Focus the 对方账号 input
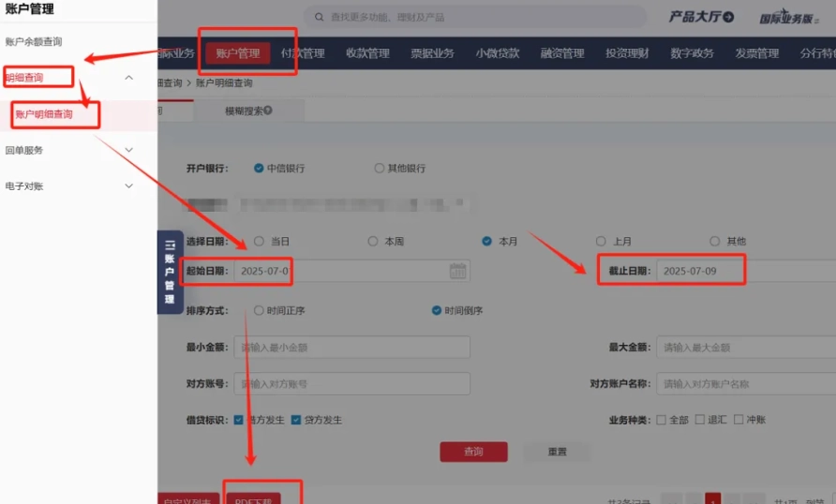836x504 pixels. click(351, 383)
